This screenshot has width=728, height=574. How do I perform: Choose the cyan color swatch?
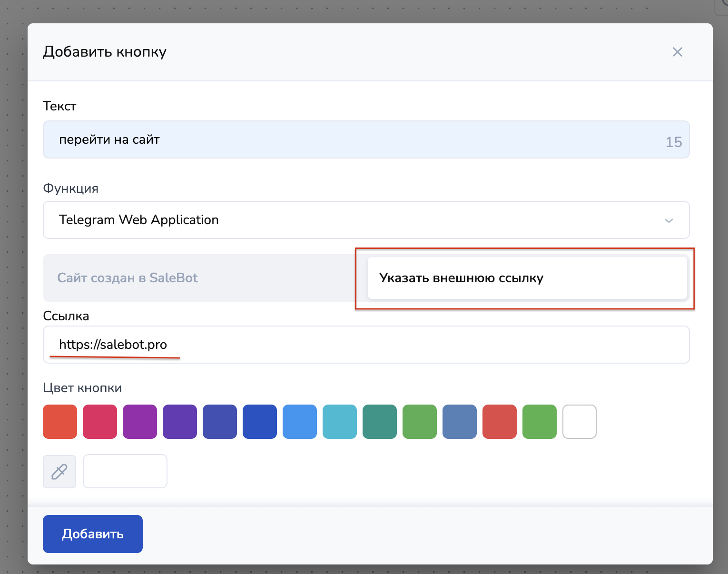[x=340, y=422]
